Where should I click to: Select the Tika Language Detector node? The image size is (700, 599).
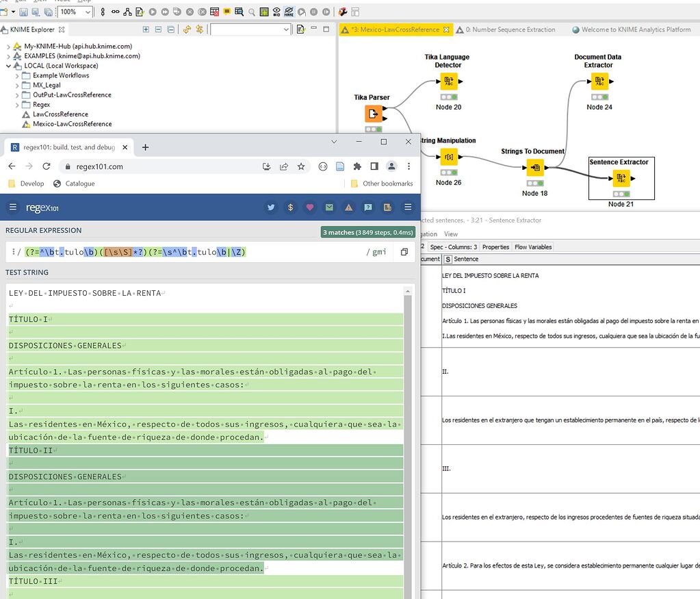click(450, 81)
